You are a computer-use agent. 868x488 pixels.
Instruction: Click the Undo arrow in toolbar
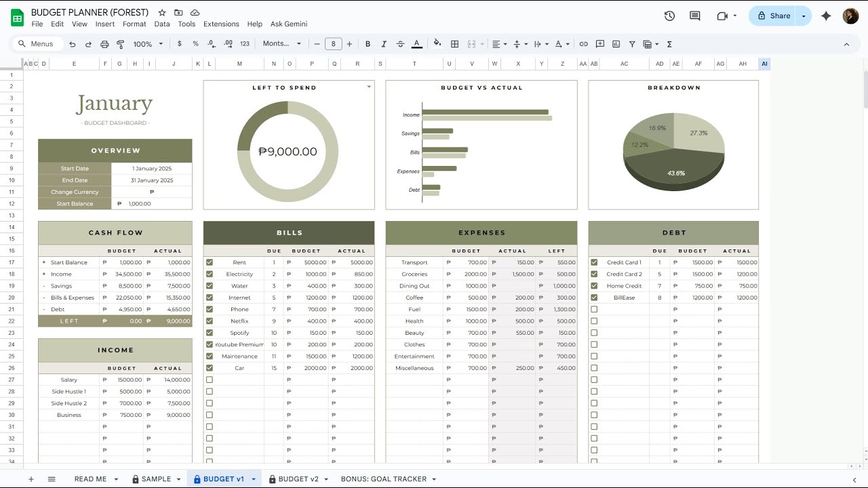pyautogui.click(x=73, y=44)
